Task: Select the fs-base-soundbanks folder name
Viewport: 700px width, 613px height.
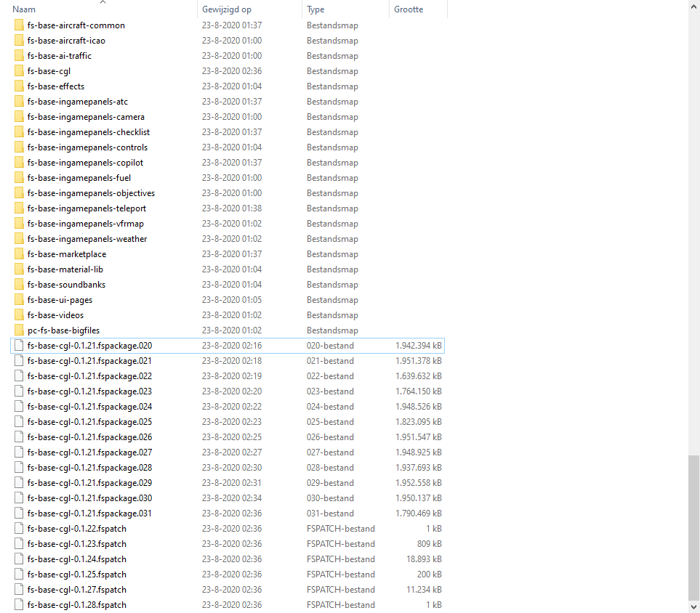Action: (66, 285)
